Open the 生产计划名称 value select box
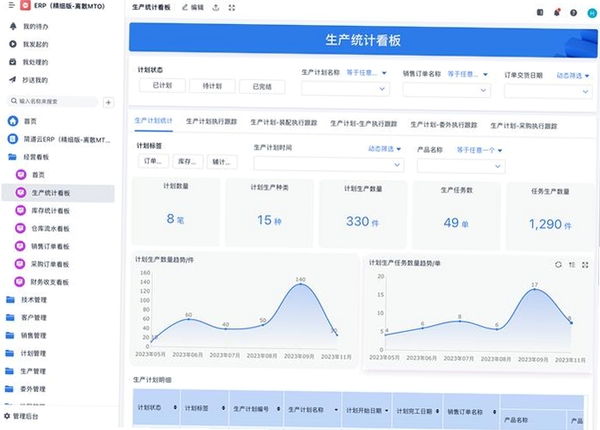Viewport: 600px width, 430px height. click(x=345, y=89)
